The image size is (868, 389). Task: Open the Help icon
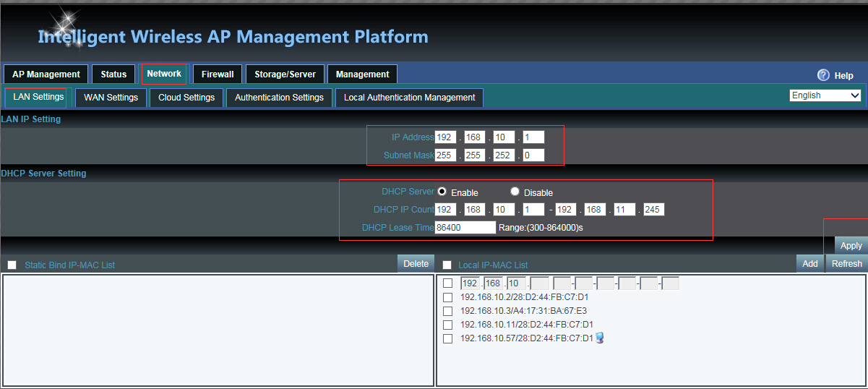click(823, 75)
